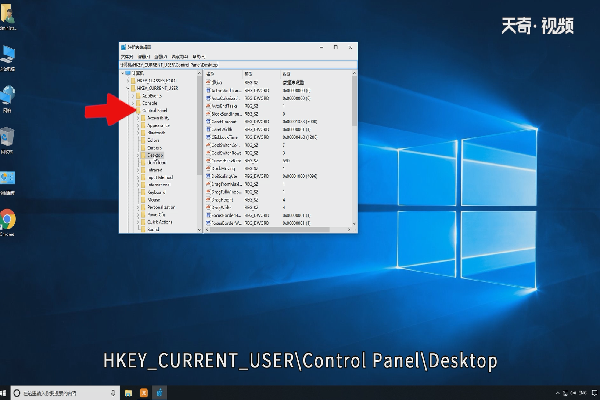The image size is (600, 400).
Task: Collapse the HKEY_CURRENT_USER key
Action: 127,88
